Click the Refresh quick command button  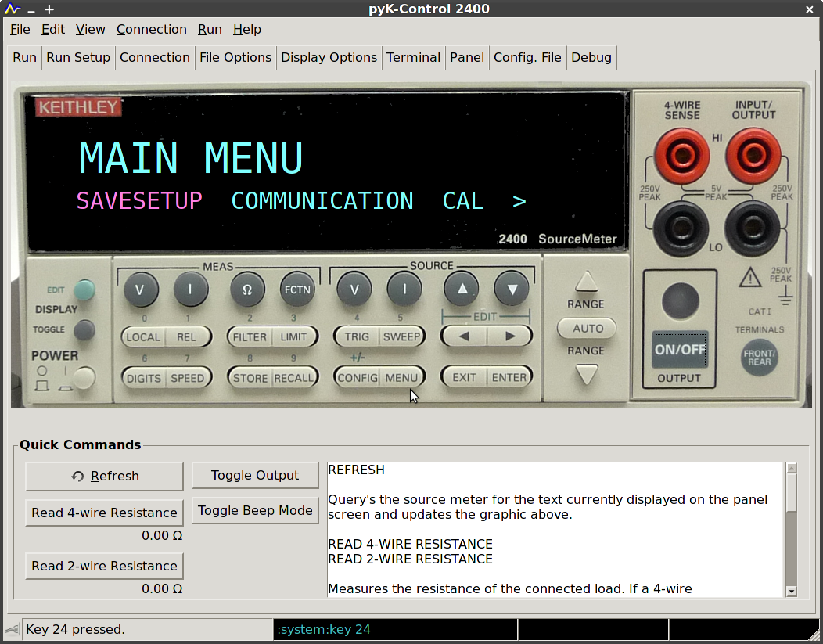(105, 476)
